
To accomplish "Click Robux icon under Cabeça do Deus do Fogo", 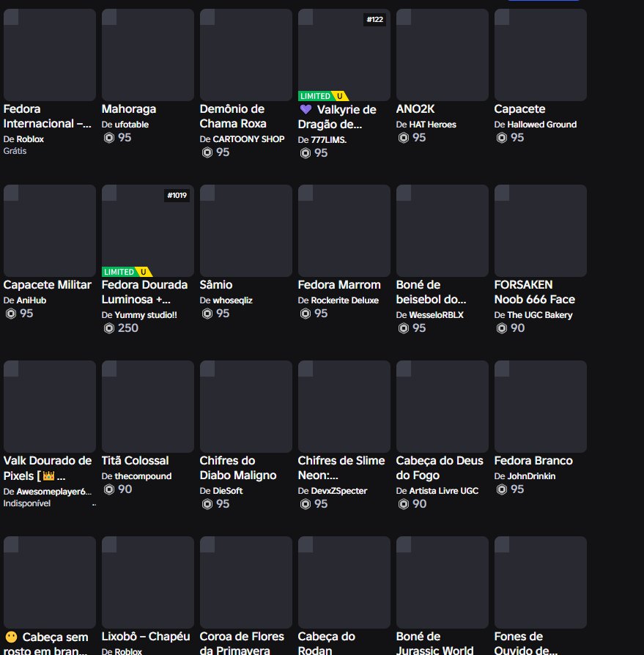I will [x=404, y=504].
